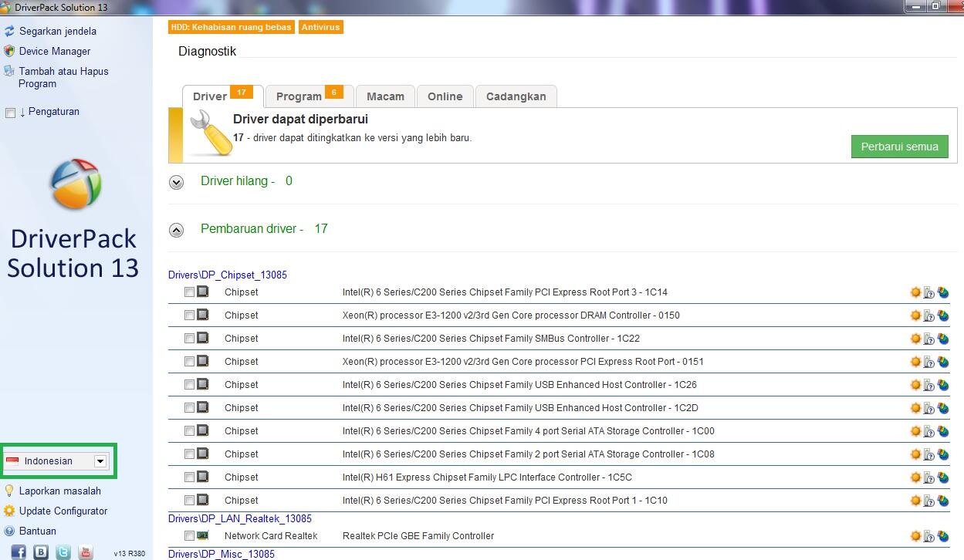Viewport: 964px width, 560px height.
Task: Expand the Pengaturan settings link
Action: click(x=49, y=111)
